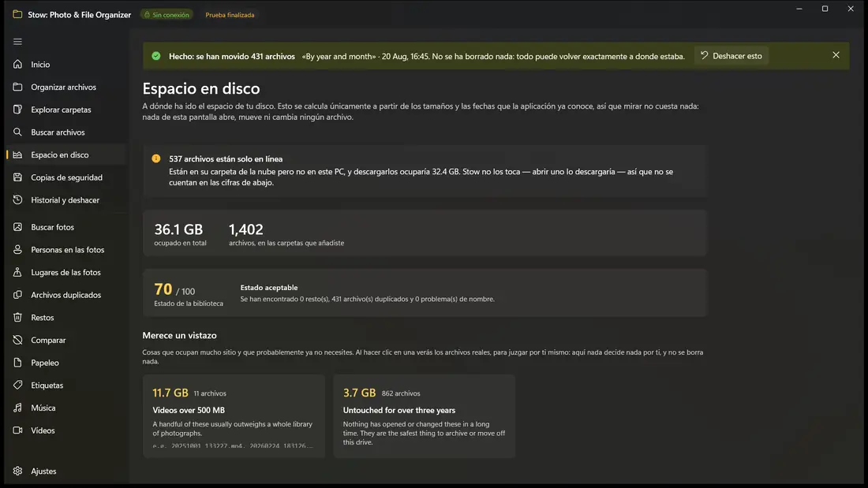Click the Buscar fotos image icon
The width and height of the screenshot is (868, 488).
coord(17,227)
